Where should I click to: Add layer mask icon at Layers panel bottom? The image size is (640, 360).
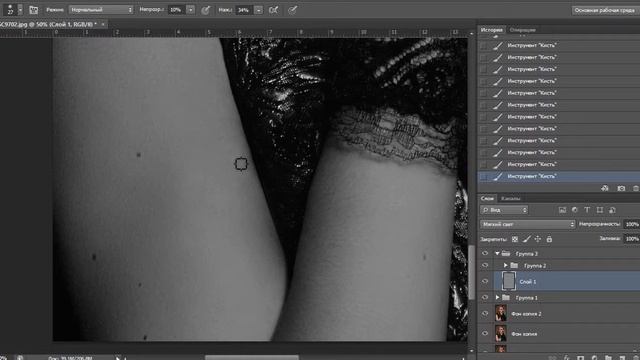[580, 357]
